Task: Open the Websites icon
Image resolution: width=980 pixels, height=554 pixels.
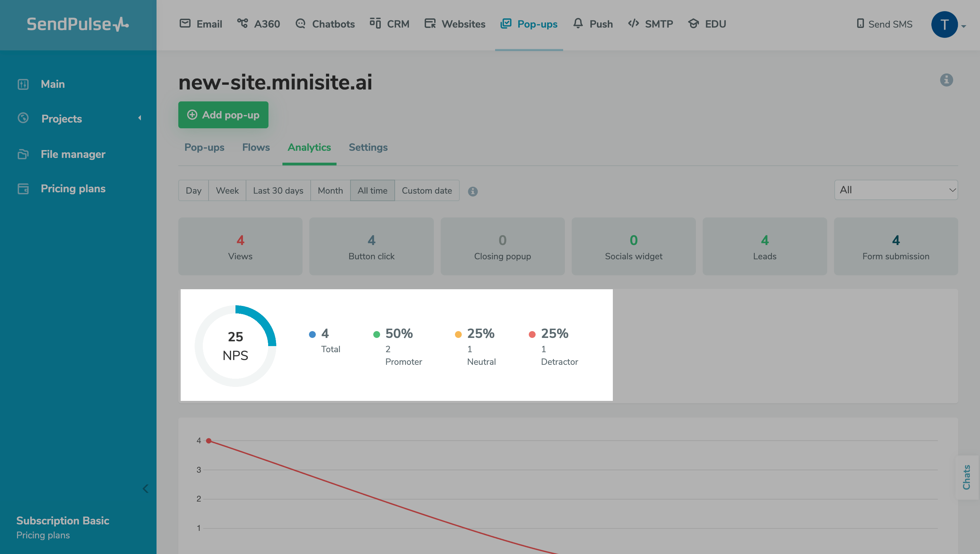Action: (x=430, y=23)
